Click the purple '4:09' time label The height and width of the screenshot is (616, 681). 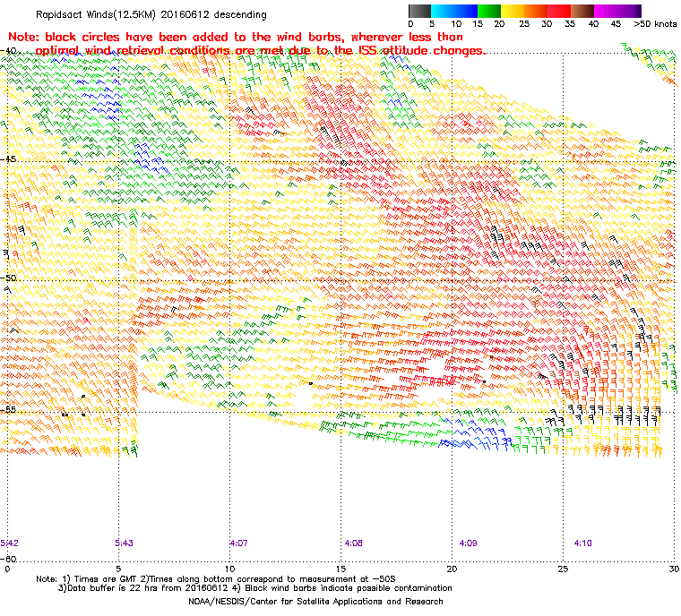point(468,543)
